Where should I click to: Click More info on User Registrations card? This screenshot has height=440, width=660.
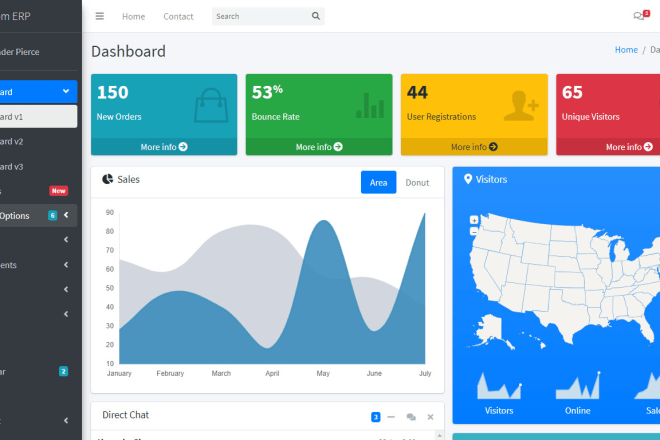474,147
